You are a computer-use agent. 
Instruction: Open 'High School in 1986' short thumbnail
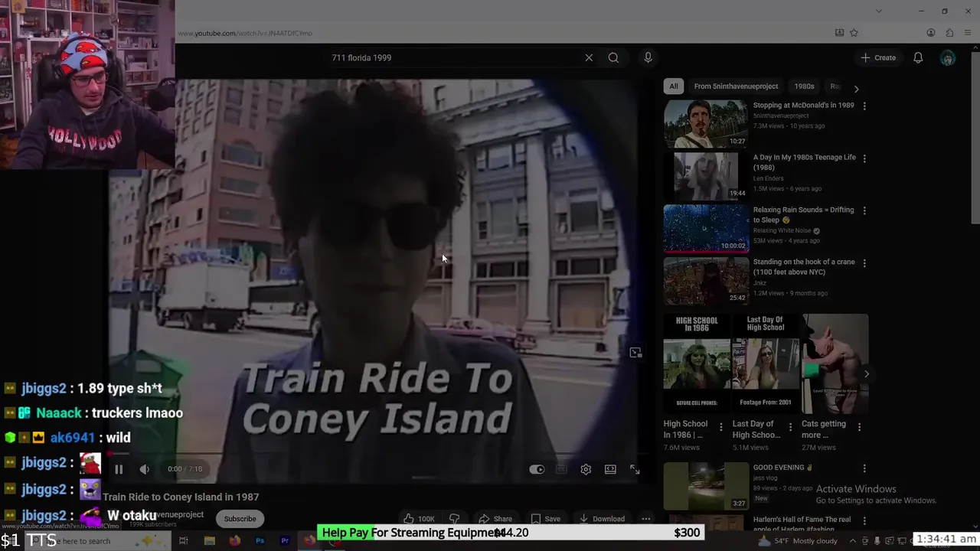(x=697, y=364)
